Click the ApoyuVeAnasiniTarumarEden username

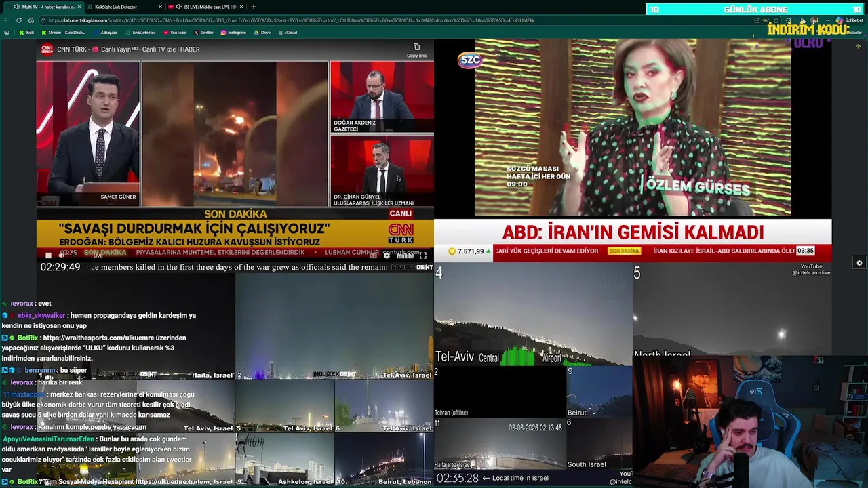pos(48,439)
